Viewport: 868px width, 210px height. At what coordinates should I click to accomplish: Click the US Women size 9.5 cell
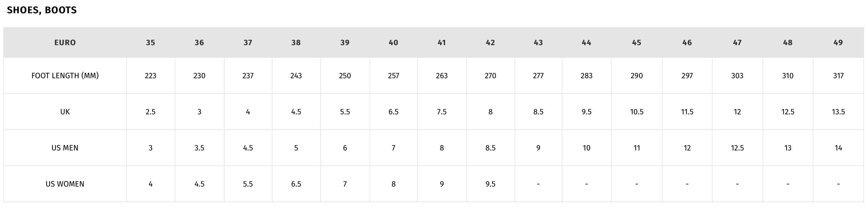point(490,184)
